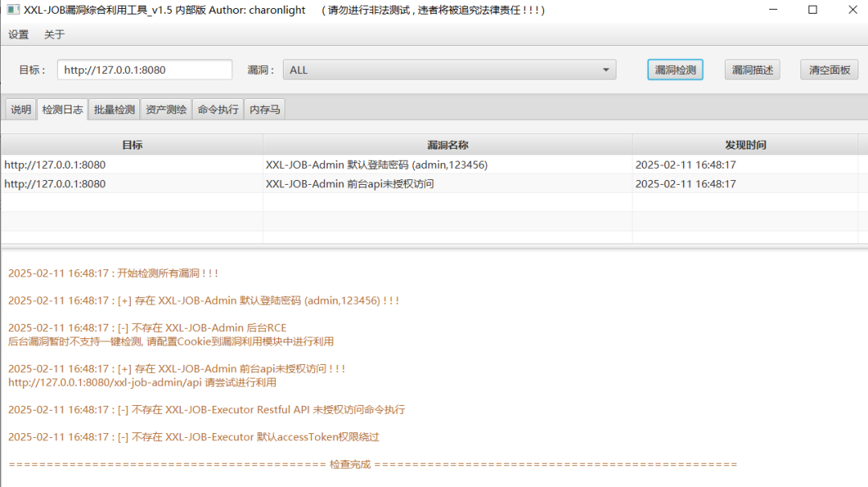Image resolution: width=868 pixels, height=487 pixels.
Task: Click the time cell of 前台api未授权访问 row
Action: point(745,184)
